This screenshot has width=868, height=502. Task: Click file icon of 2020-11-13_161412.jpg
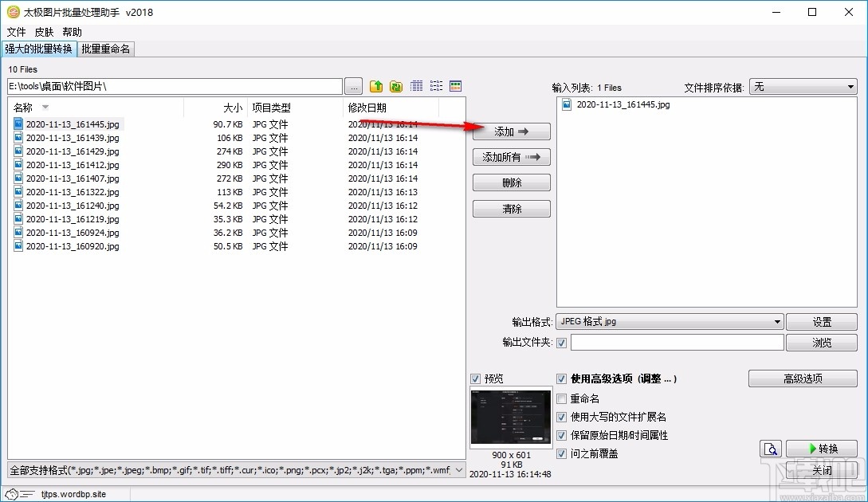click(18, 164)
